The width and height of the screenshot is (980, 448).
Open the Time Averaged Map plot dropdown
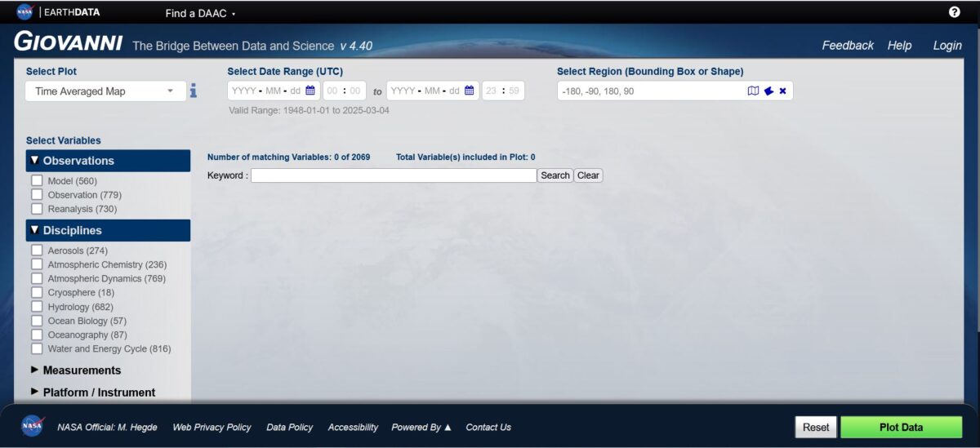105,91
